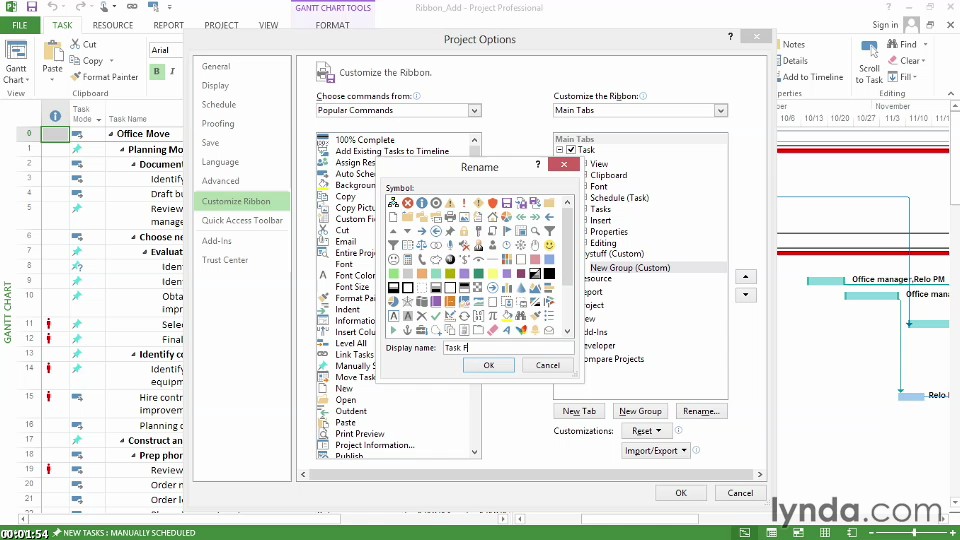Choose the key symbol
The height and width of the screenshot is (540, 960).
(x=478, y=231)
